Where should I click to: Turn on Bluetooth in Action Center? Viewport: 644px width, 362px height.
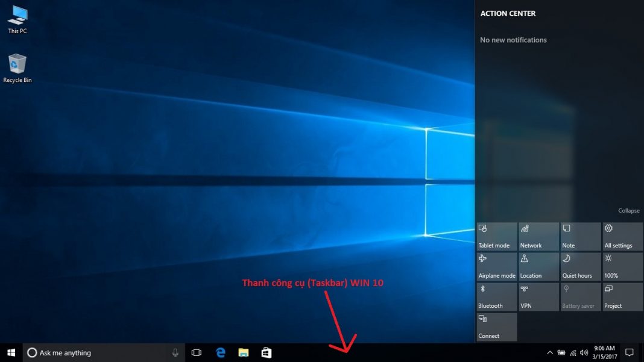(x=496, y=296)
